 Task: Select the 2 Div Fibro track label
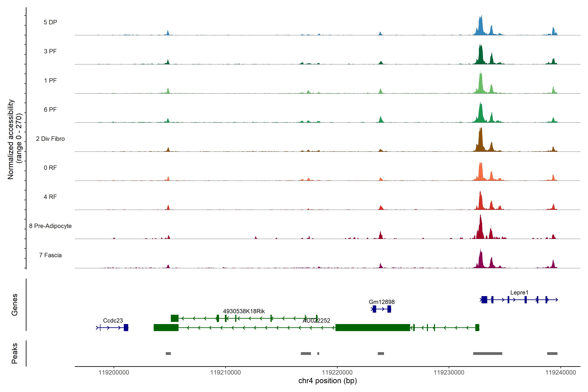(x=50, y=139)
